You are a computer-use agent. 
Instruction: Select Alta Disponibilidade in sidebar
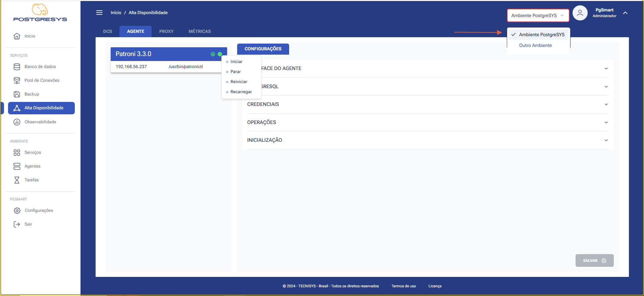pos(41,108)
